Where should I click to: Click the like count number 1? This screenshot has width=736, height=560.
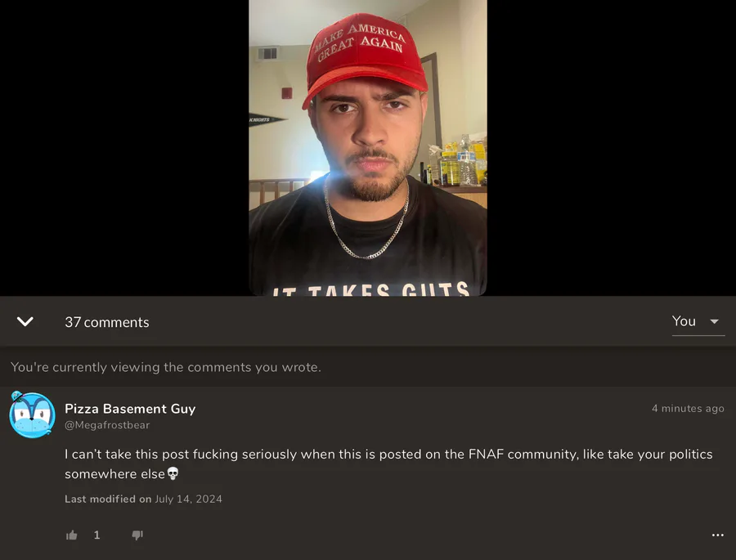tap(96, 535)
